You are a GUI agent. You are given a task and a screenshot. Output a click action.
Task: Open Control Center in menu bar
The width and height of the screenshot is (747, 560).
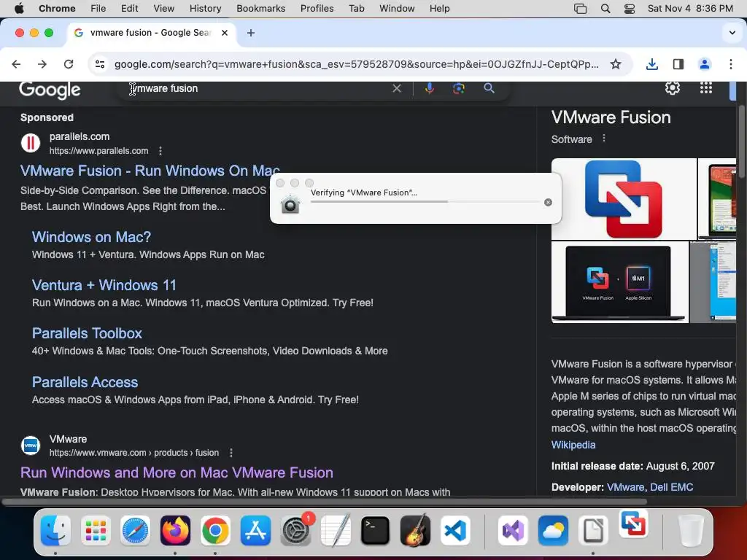(x=630, y=9)
